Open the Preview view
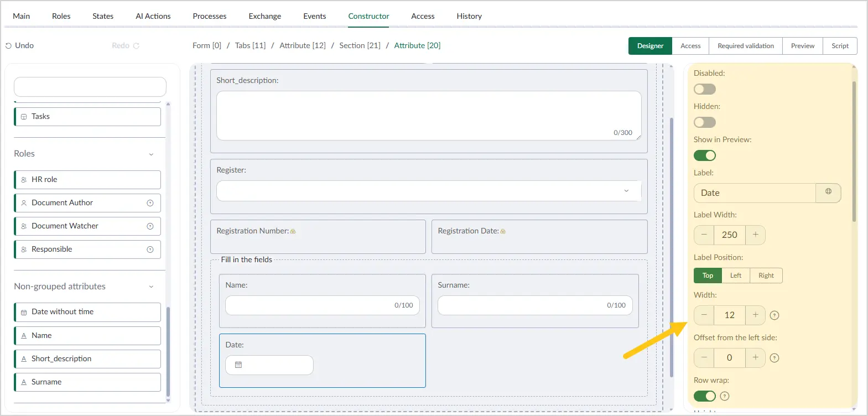868x416 pixels. (803, 46)
